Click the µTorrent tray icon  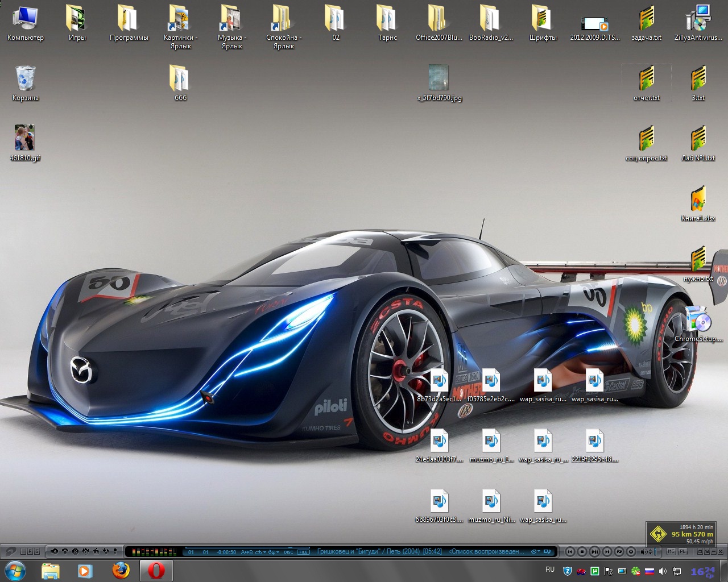594,571
